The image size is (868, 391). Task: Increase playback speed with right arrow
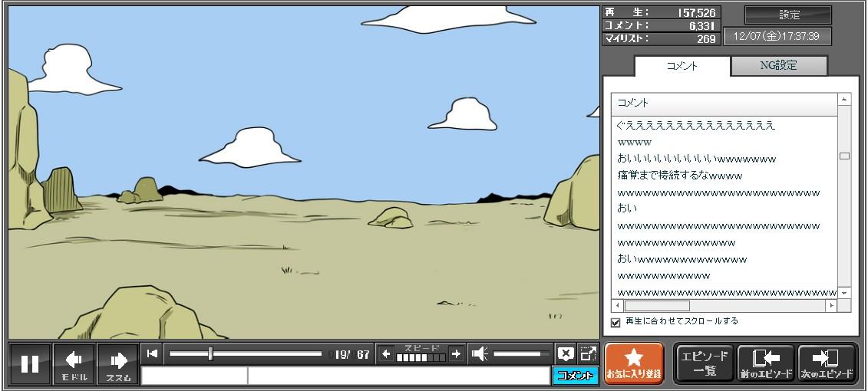tap(456, 353)
